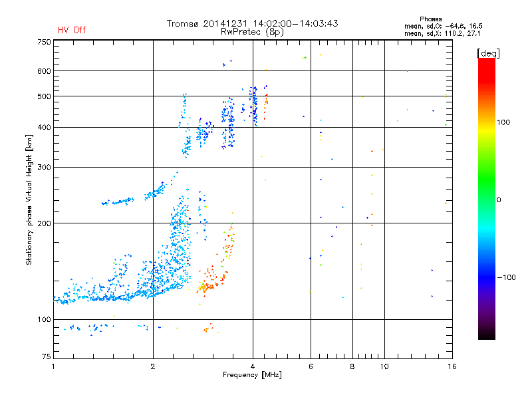Click the y-axis label "75"
The width and height of the screenshot is (532, 399).
(47, 356)
